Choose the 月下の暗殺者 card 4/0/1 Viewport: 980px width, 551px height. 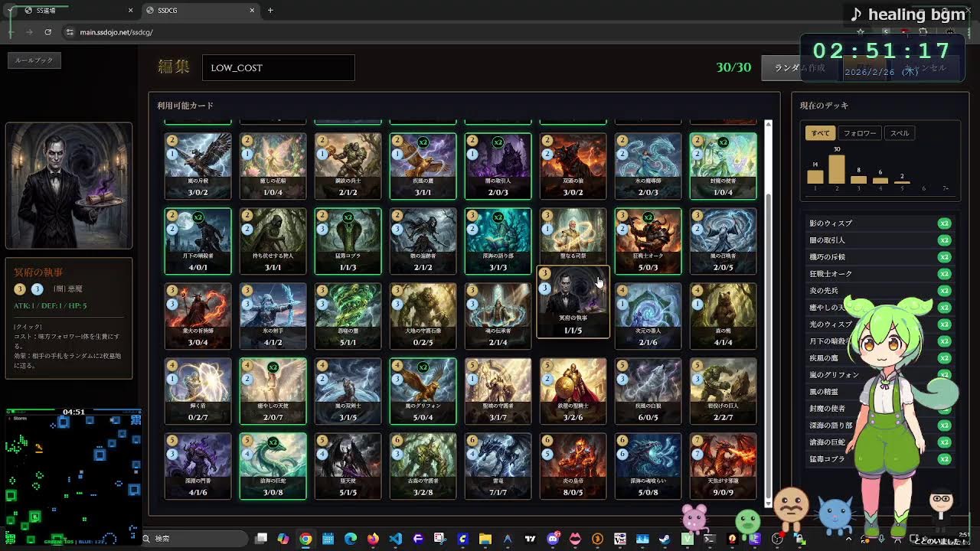(198, 241)
